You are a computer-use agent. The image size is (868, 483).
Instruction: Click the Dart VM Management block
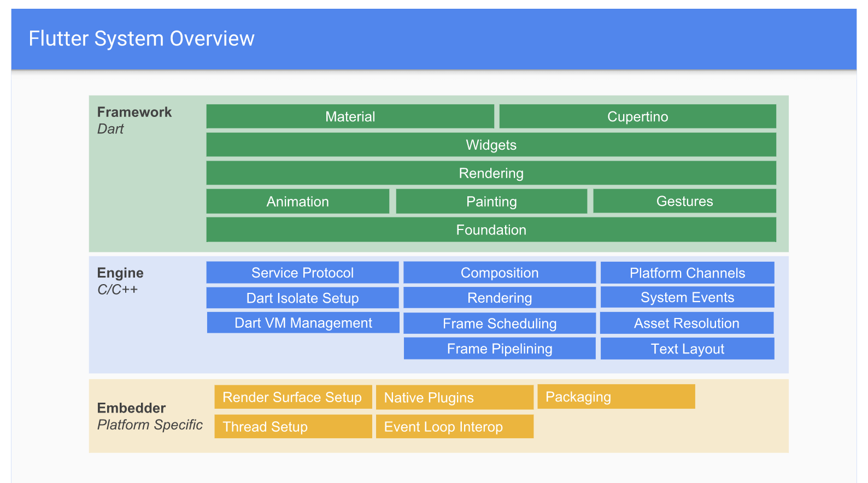tap(303, 322)
